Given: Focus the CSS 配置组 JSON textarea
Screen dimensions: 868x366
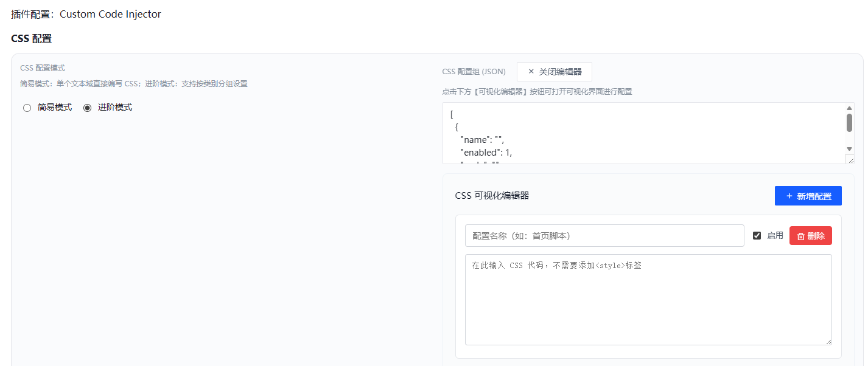Looking at the screenshot, I should (639, 133).
